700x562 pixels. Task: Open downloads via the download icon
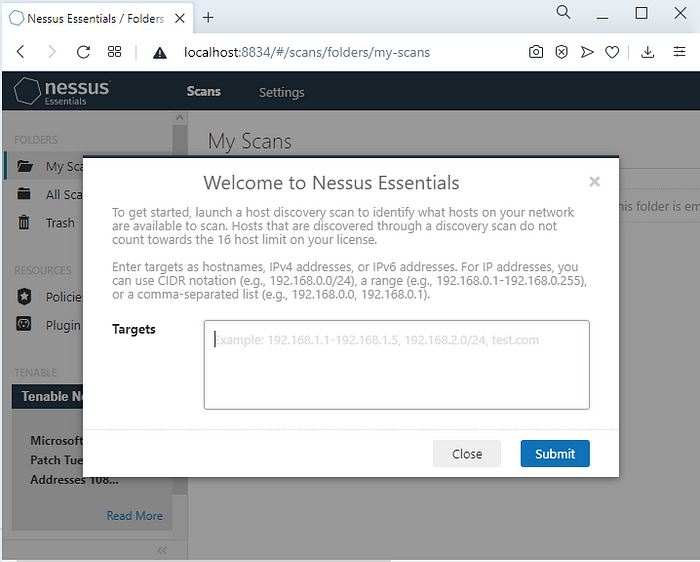pos(647,52)
